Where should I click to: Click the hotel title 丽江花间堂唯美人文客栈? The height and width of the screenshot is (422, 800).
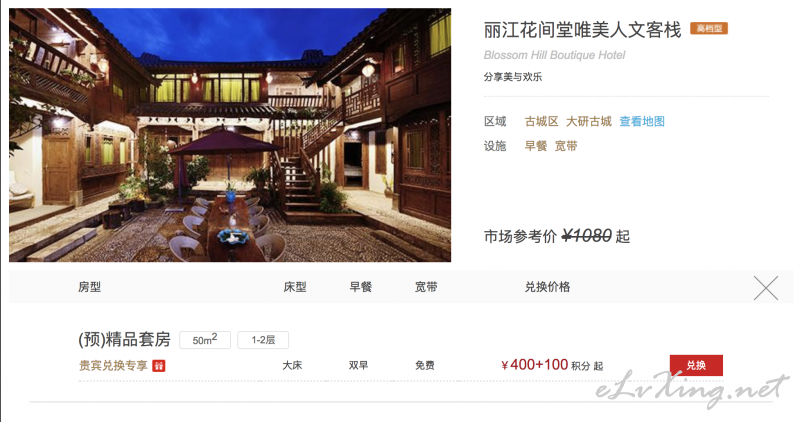coord(582,30)
